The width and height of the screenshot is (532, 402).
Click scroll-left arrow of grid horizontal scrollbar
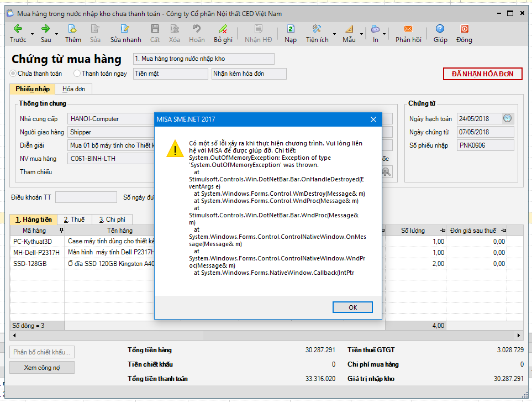14,336
